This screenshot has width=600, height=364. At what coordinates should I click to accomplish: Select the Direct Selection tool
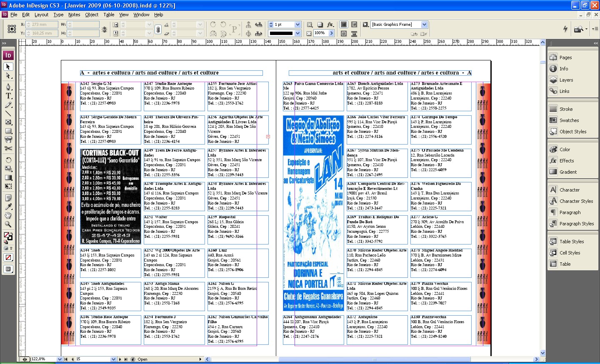pyautogui.click(x=8, y=76)
